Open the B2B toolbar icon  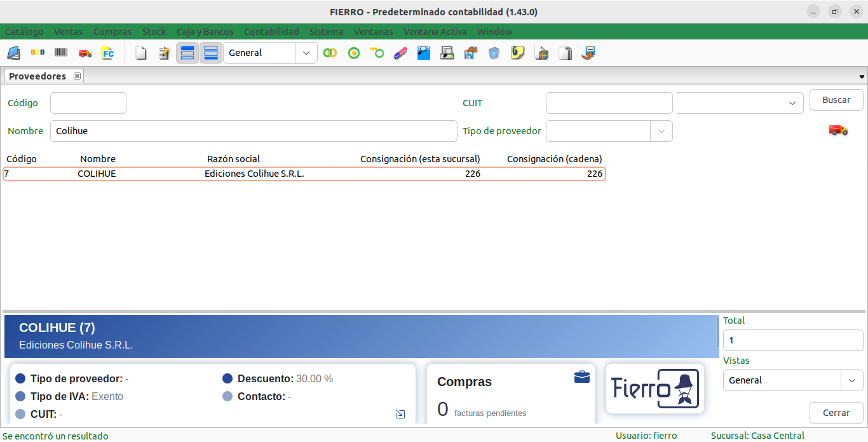(x=37, y=53)
